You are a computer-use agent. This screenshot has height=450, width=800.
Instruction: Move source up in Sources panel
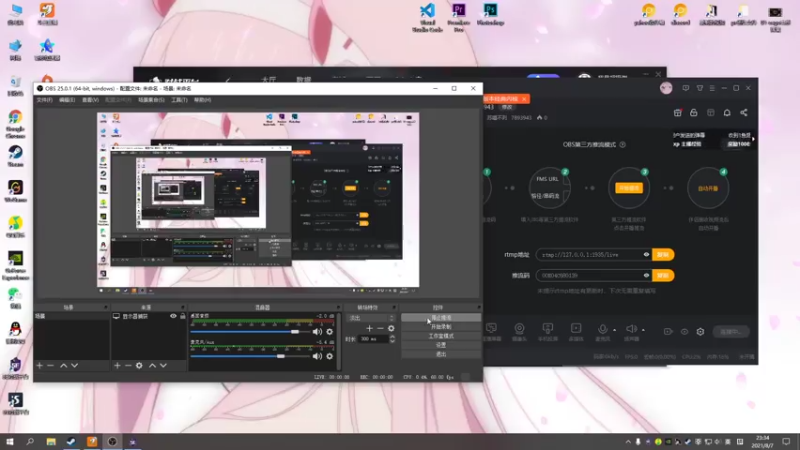(152, 365)
